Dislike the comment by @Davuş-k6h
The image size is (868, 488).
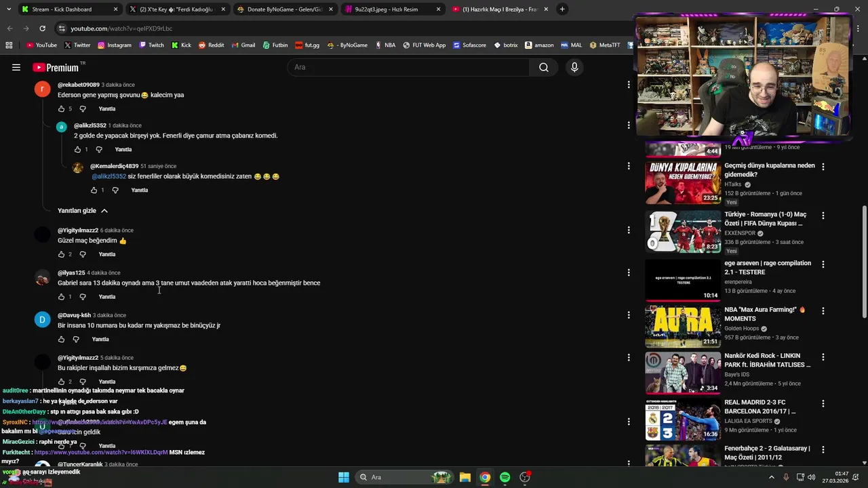point(76,339)
